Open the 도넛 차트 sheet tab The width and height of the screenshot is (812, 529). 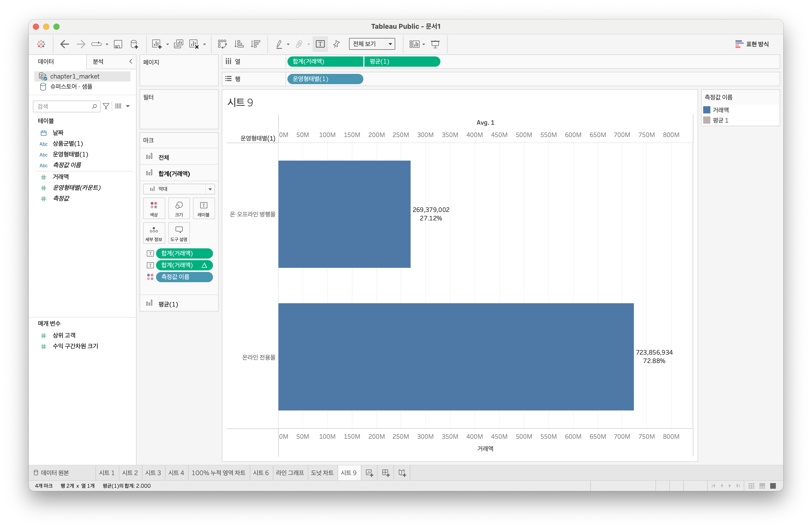tap(322, 473)
